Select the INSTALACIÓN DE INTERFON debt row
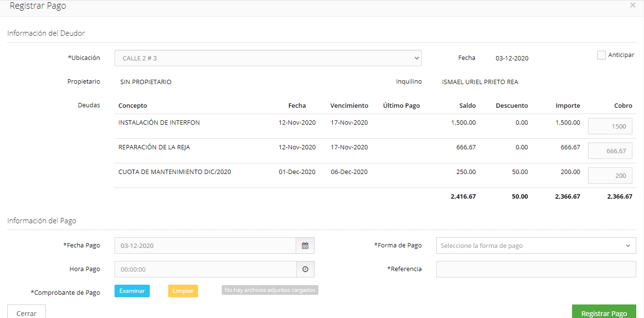Screen dimensions: 644x318 point(159,123)
